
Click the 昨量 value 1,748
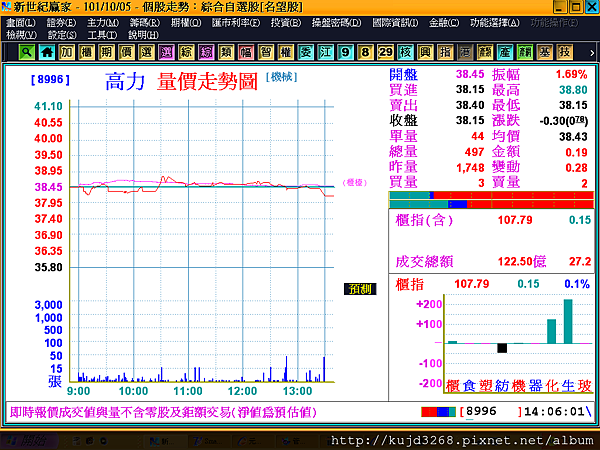point(470,168)
